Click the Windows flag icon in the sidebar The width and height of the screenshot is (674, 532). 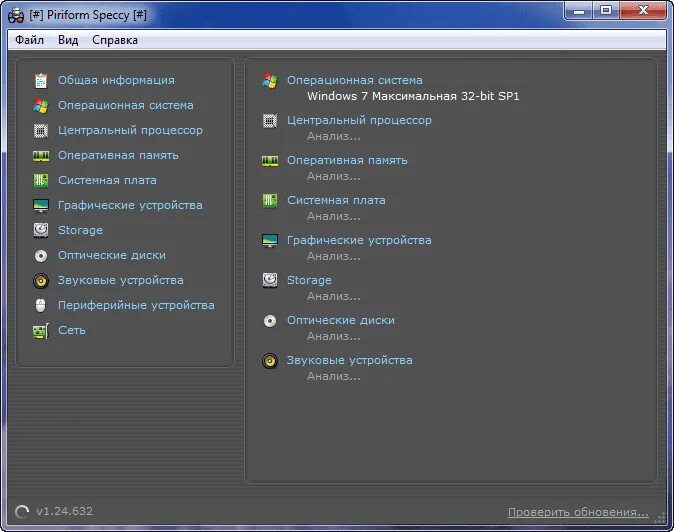click(41, 105)
